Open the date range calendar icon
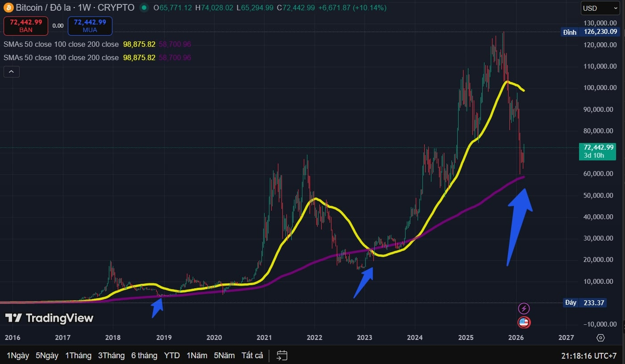The width and height of the screenshot is (625, 364). [282, 355]
